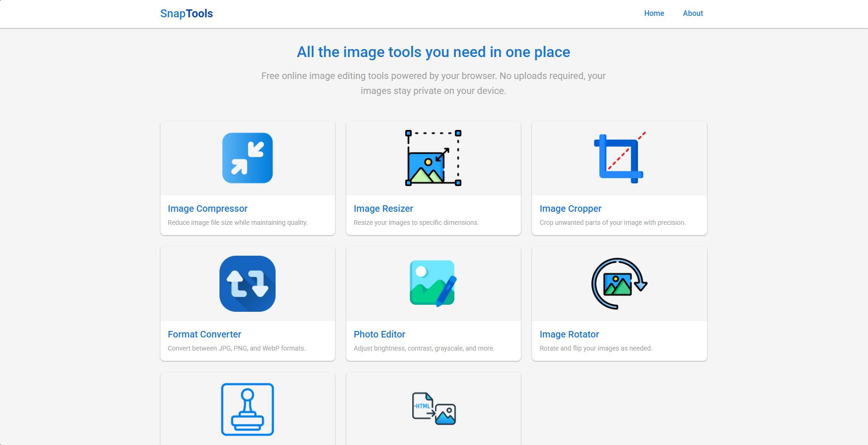Open the Photo Editor title link
The image size is (868, 445).
pos(379,334)
